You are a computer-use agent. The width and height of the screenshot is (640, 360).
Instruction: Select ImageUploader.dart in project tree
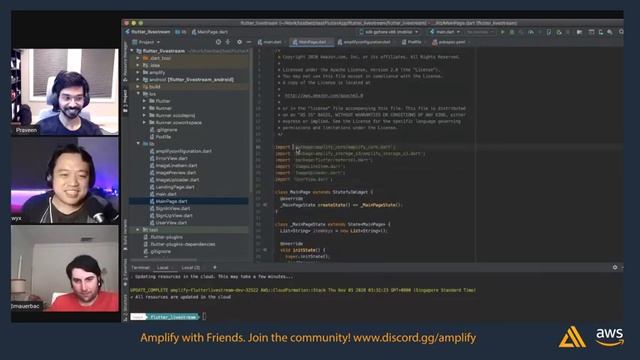coord(178,180)
